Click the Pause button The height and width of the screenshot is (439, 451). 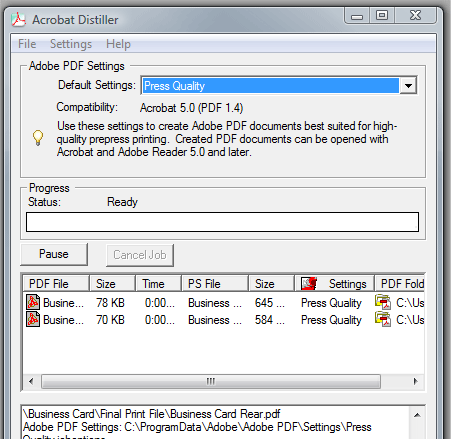[x=54, y=254]
